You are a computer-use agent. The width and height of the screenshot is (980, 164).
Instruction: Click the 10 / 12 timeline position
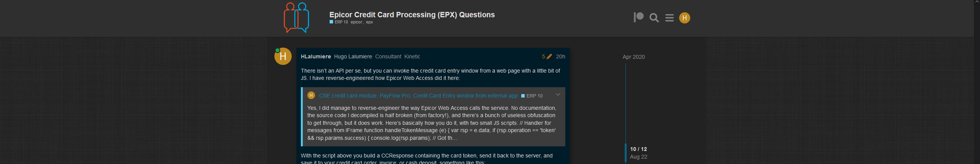[639, 149]
